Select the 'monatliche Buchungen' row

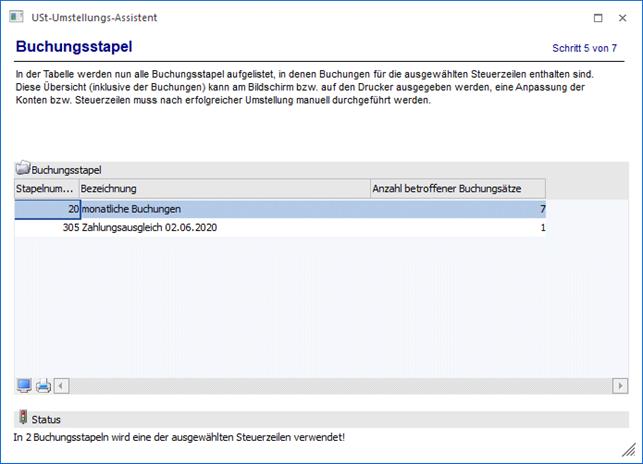click(224, 209)
